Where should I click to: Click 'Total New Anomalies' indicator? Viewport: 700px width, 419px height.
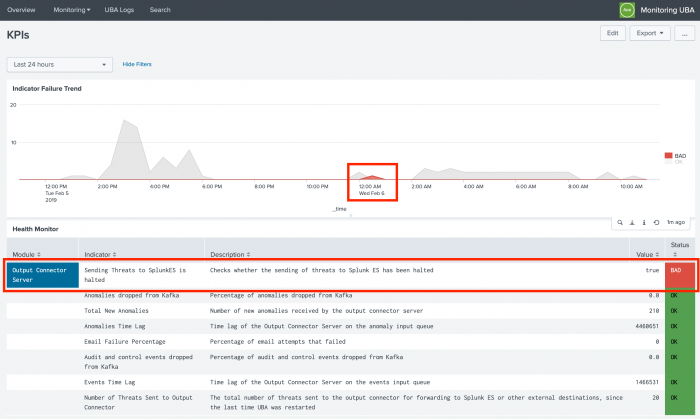[x=116, y=311]
